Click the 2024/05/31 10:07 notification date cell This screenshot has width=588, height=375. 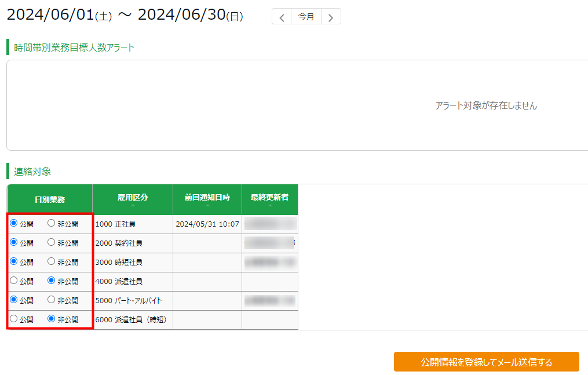pos(207,224)
